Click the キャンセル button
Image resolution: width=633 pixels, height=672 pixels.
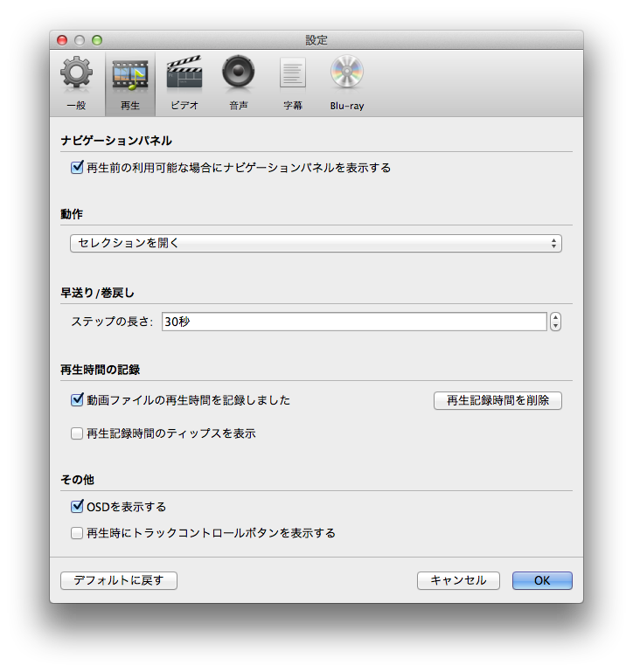458,580
